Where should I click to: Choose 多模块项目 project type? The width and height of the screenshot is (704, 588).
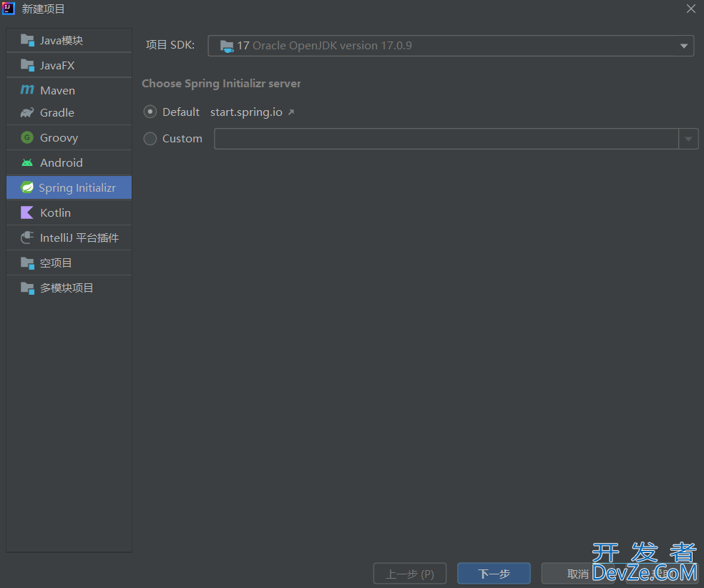69,288
